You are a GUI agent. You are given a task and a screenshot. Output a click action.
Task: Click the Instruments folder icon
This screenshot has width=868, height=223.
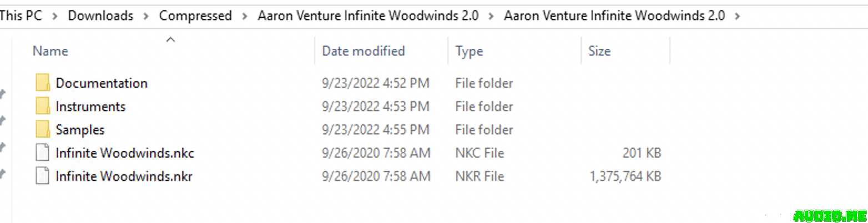point(43,107)
